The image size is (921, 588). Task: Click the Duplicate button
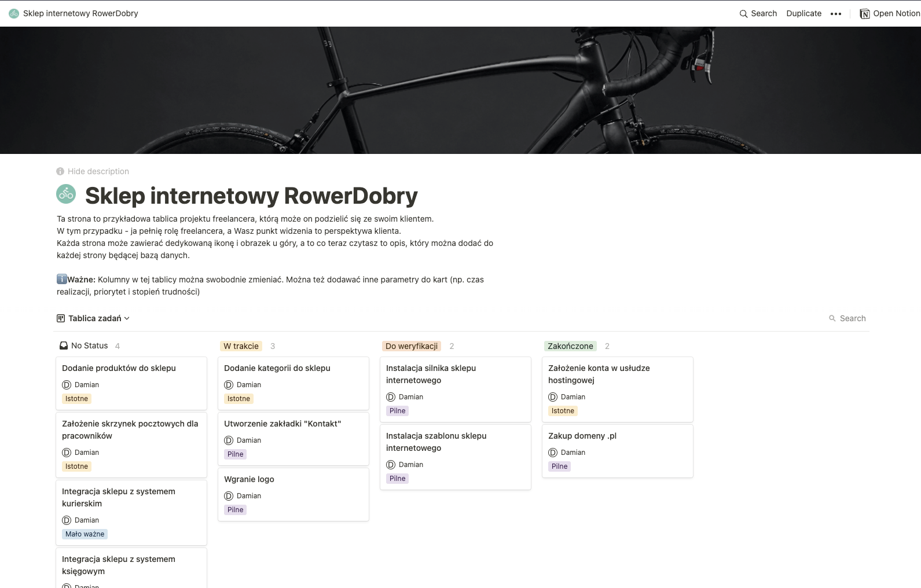pyautogui.click(x=803, y=13)
